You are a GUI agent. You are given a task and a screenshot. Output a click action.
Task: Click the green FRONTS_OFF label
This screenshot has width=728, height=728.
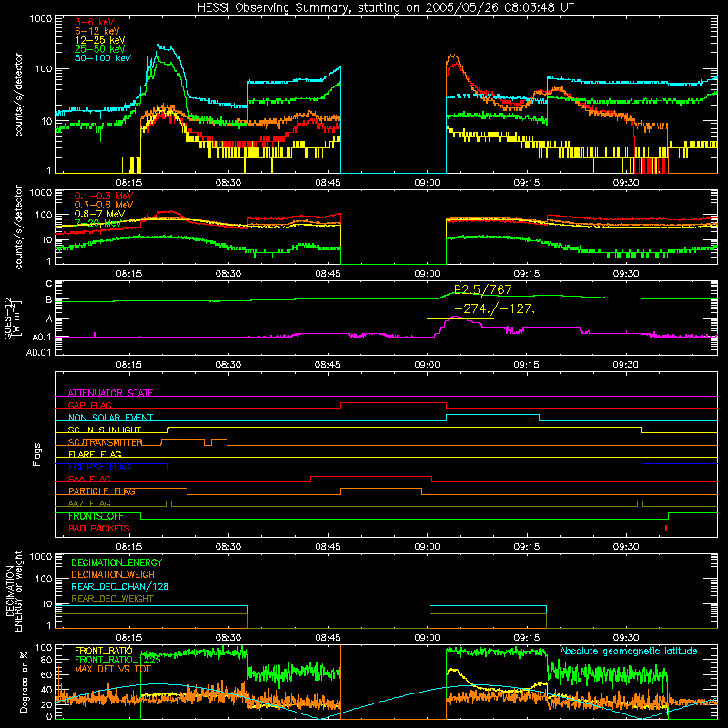[96, 516]
